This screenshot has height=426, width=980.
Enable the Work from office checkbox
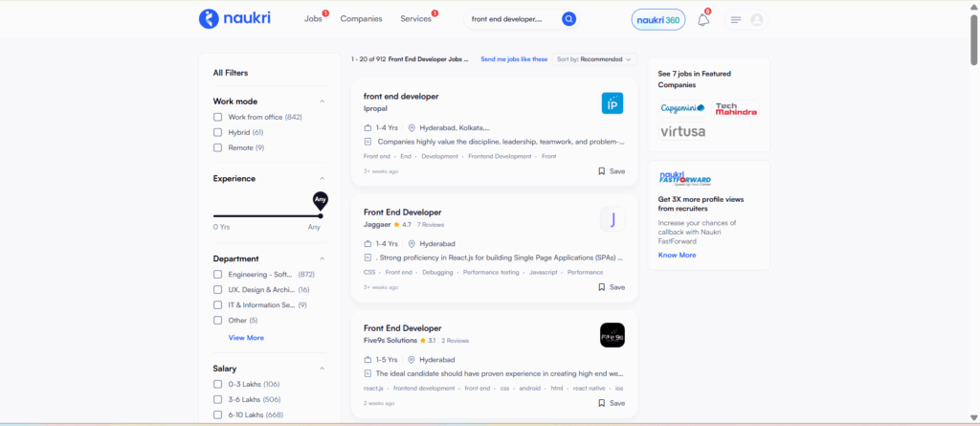(x=218, y=117)
